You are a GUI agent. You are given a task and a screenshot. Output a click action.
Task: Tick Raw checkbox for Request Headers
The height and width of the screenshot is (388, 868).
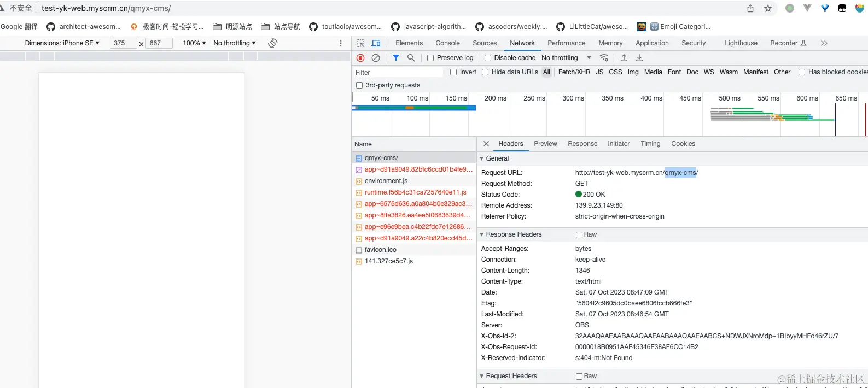pos(579,377)
